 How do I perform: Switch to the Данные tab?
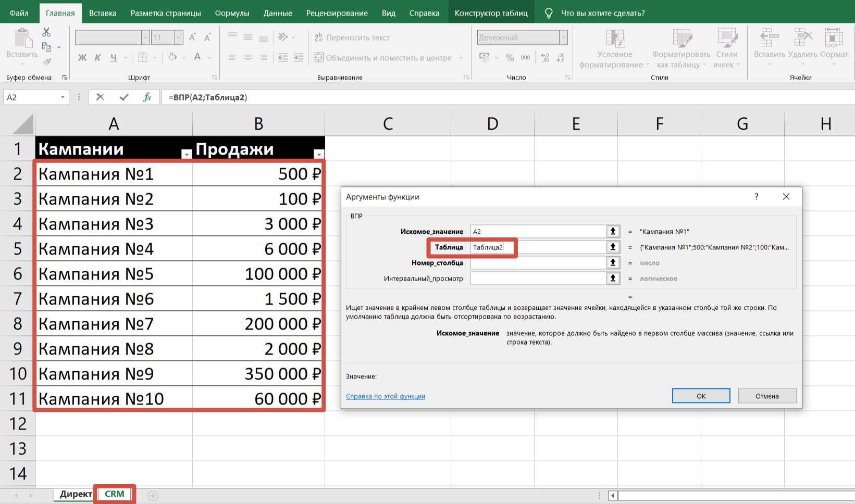(278, 13)
